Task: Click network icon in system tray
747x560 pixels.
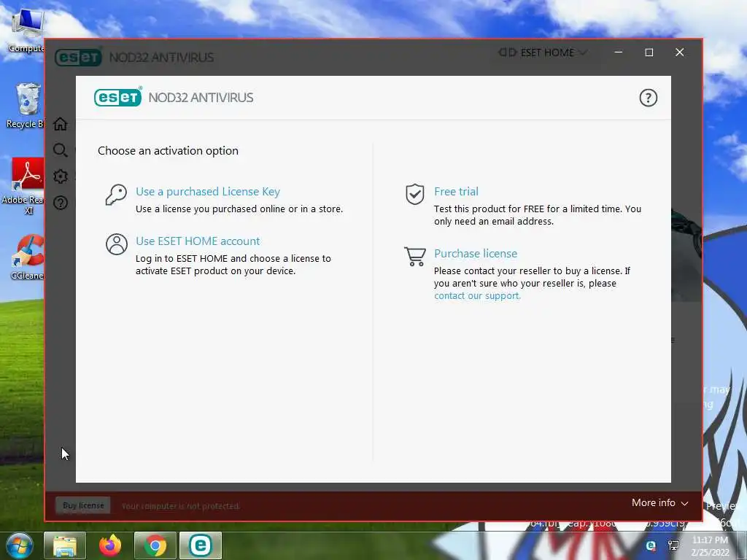Action: coord(673,545)
